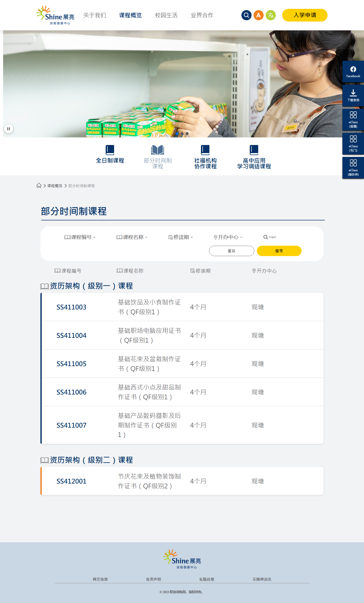This screenshot has height=603, width=364.
Task: Click the yellow 搜寻 button
Action: (x=279, y=251)
